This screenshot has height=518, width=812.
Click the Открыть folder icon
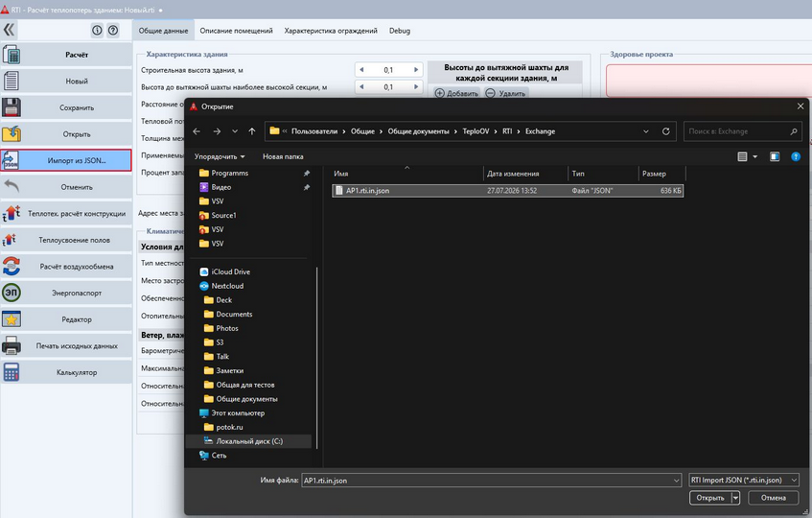click(12, 133)
